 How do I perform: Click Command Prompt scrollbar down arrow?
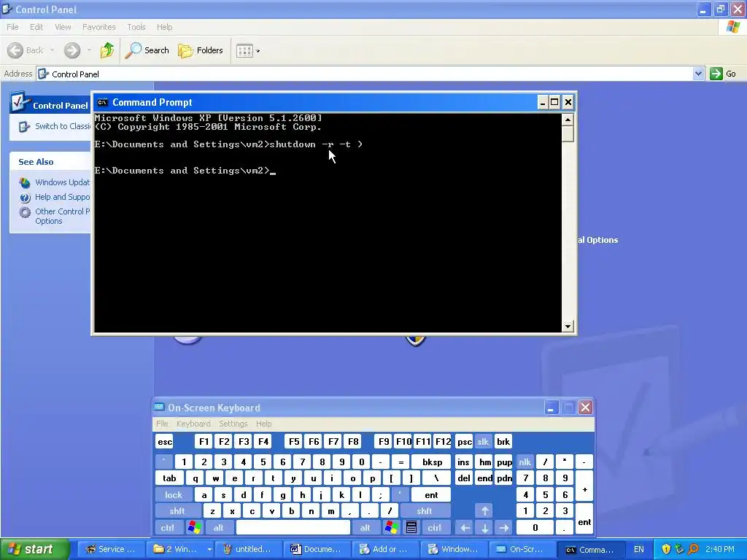(568, 326)
